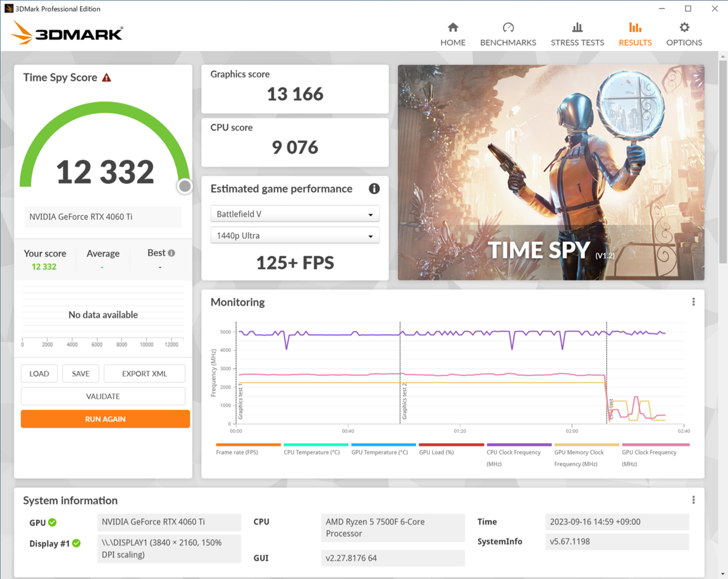728x579 pixels.
Task: Click the Results icon highlighted in orange
Action: coord(635,28)
